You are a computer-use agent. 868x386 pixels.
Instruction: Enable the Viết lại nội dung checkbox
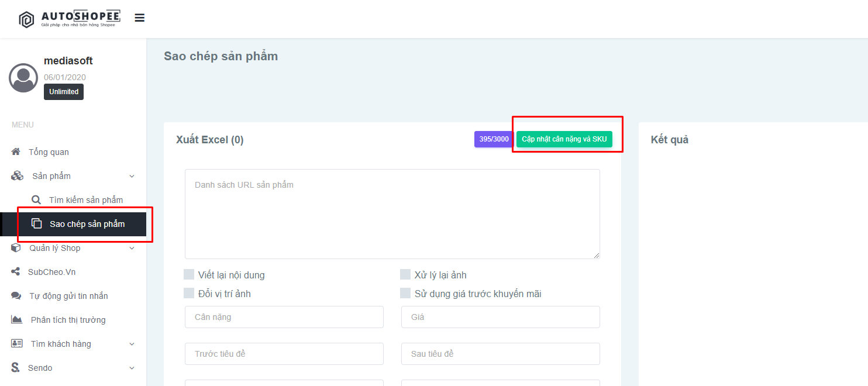tap(189, 274)
